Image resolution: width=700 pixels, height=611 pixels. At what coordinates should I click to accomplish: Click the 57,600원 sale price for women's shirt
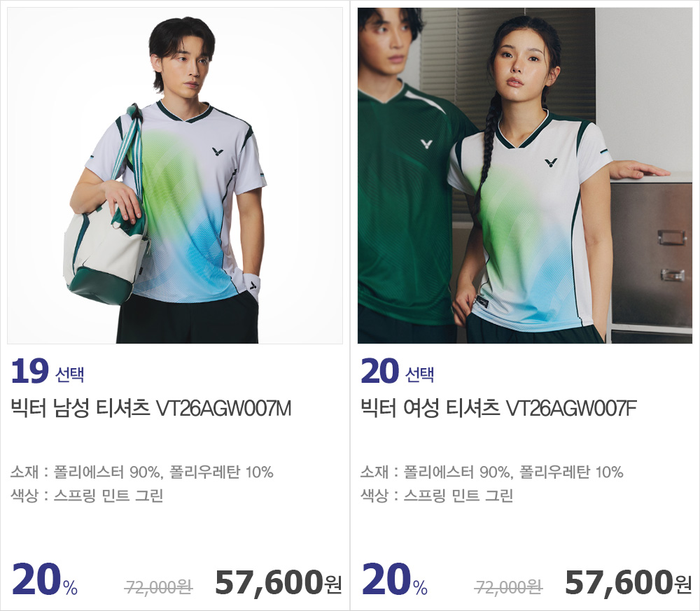629,583
